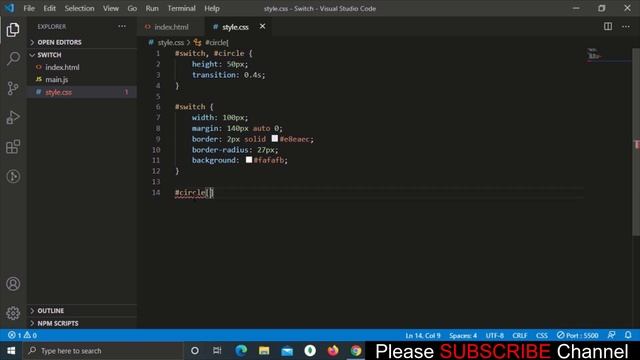Click line number 6 in the gutter
Image resolution: width=640 pixels, height=360 pixels.
(x=158, y=107)
